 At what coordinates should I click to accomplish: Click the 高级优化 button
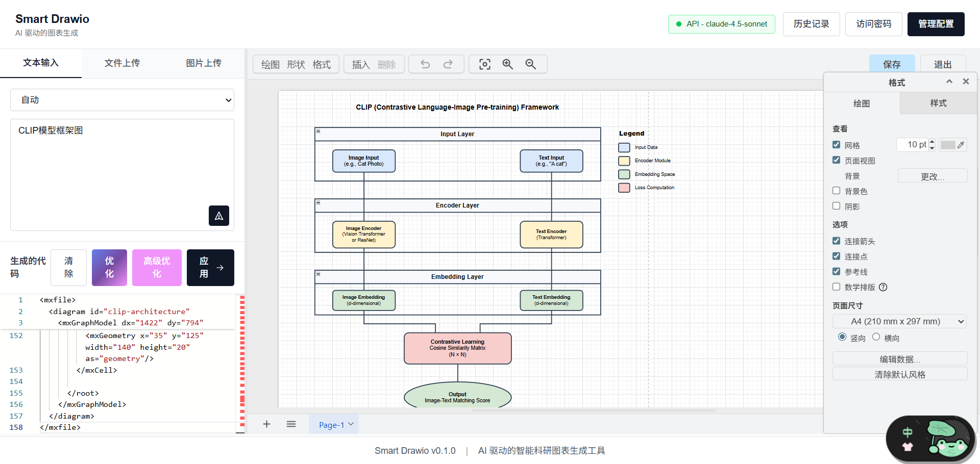click(157, 268)
